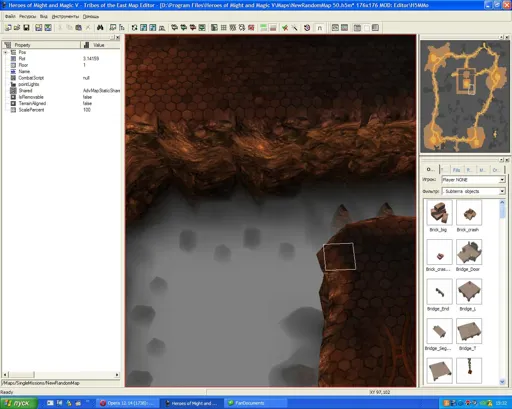Image resolution: width=512 pixels, height=409 pixels.
Task: Select the isRemovable property row
Action: 61,97
